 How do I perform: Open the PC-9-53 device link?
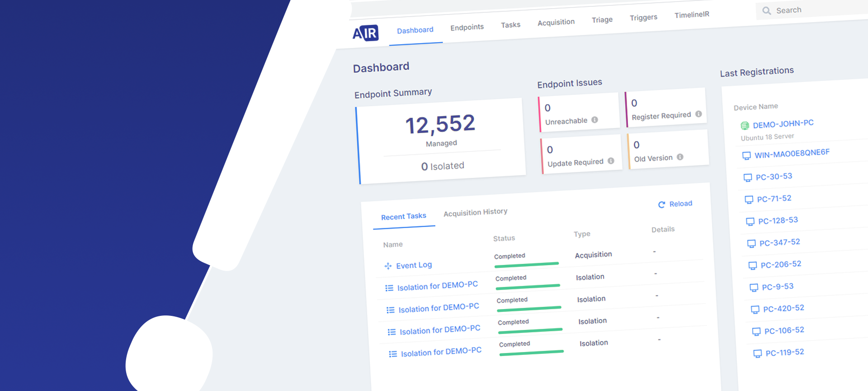coord(778,287)
